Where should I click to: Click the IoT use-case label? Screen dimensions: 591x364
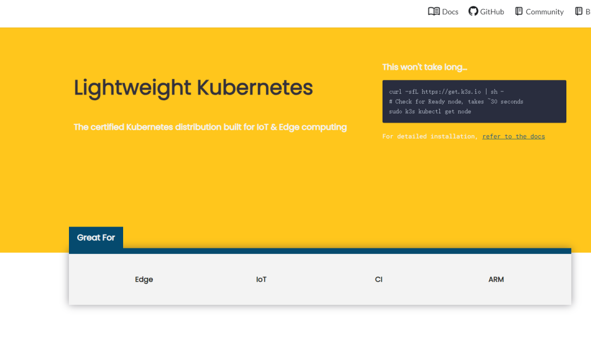point(261,280)
